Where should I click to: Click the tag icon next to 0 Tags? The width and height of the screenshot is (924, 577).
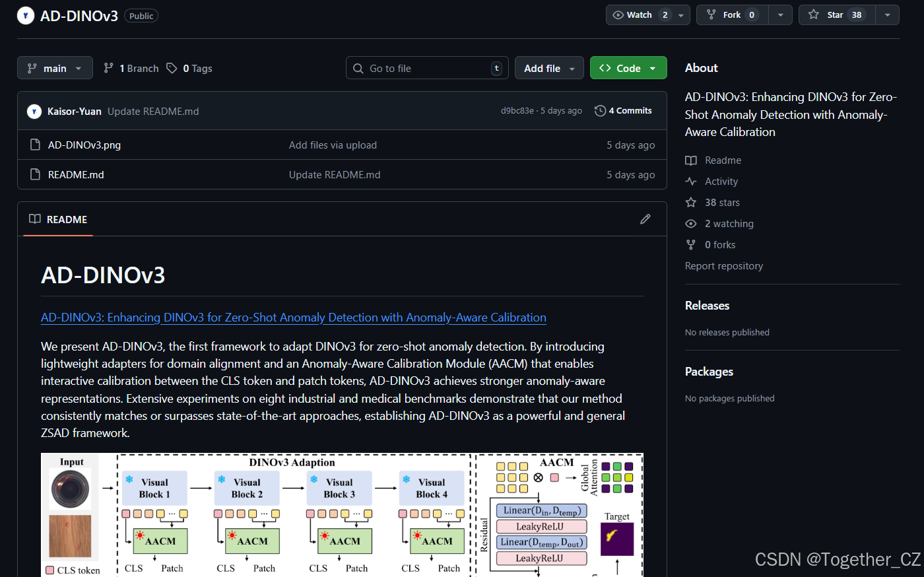[171, 68]
